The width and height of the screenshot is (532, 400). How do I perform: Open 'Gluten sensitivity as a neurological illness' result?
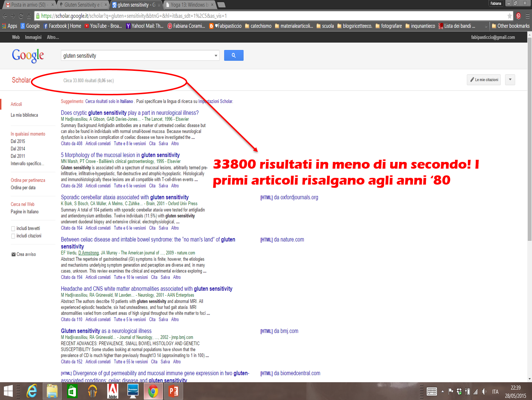[106, 331]
